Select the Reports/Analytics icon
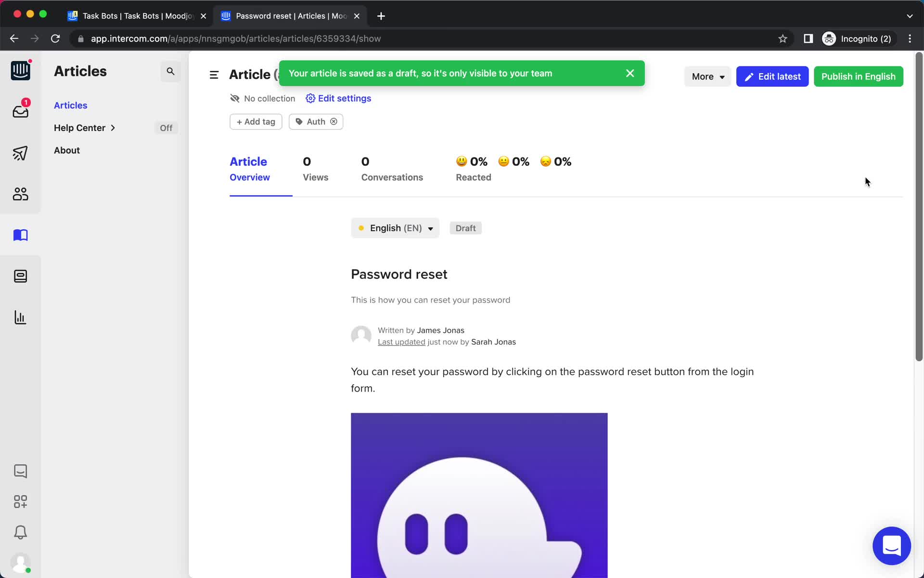 [19, 317]
